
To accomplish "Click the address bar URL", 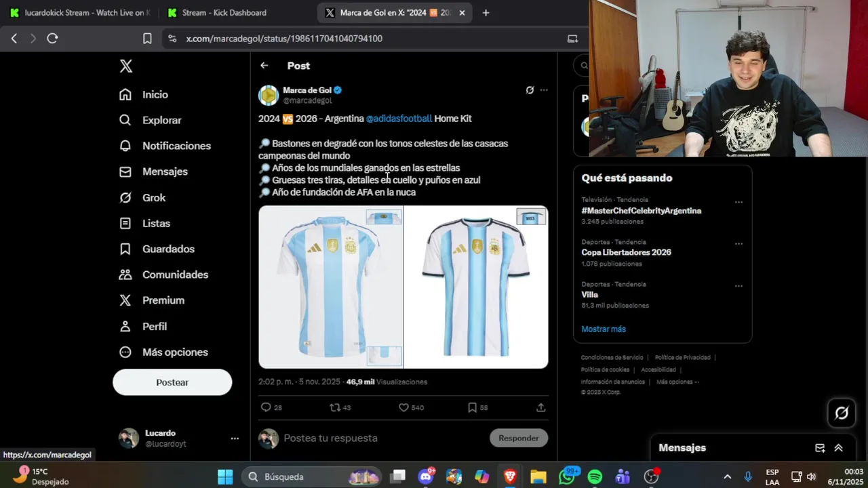I will click(x=284, y=39).
